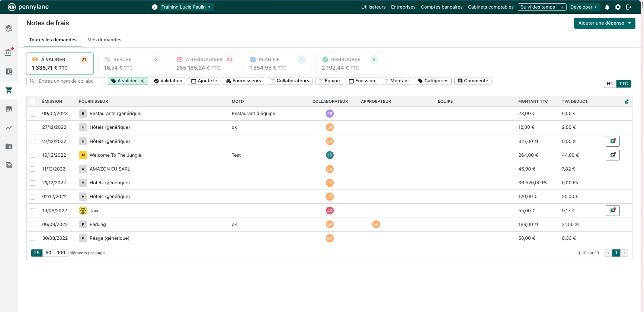Click the column settings icon in table header
Screen dimensions: 644x312
coord(627,102)
